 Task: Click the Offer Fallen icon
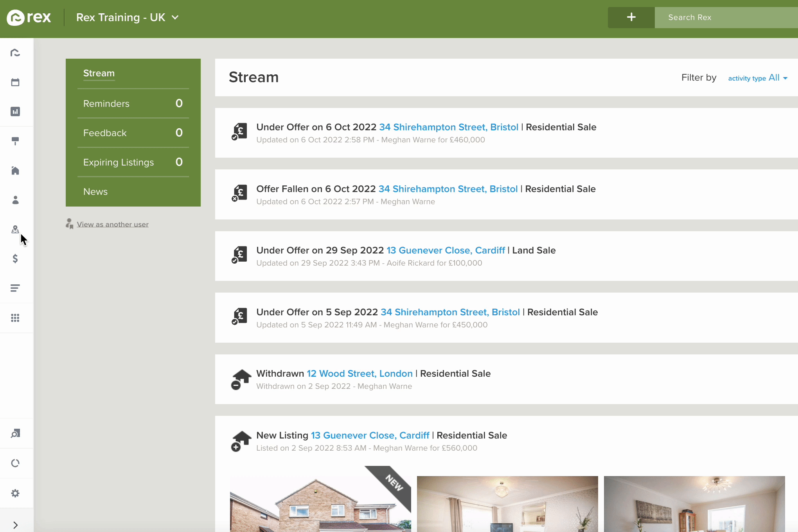(x=239, y=193)
